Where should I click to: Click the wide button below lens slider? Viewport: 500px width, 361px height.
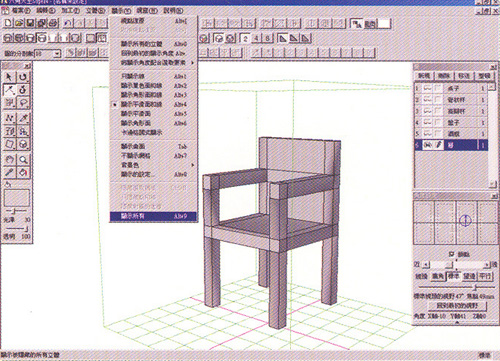(457, 306)
